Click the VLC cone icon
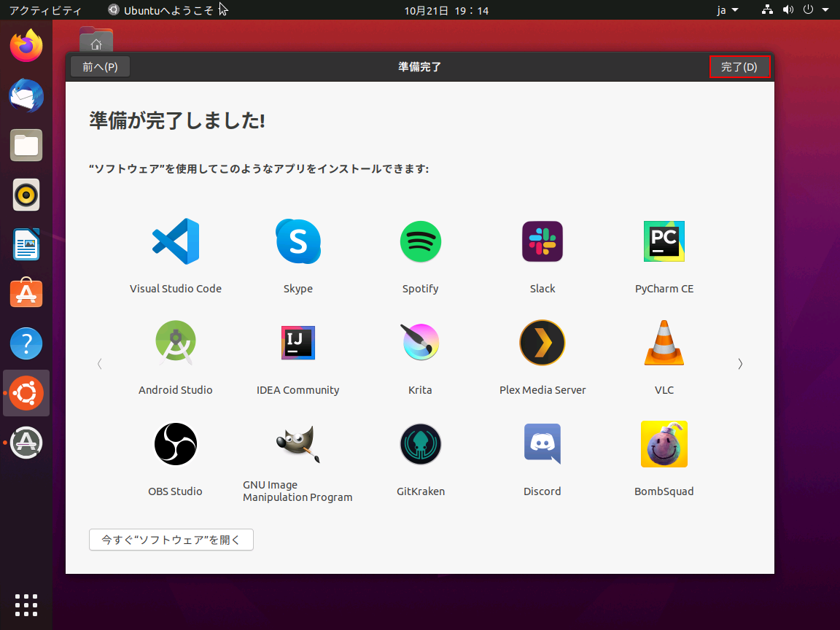Viewport: 840px width, 630px height. coord(664,343)
